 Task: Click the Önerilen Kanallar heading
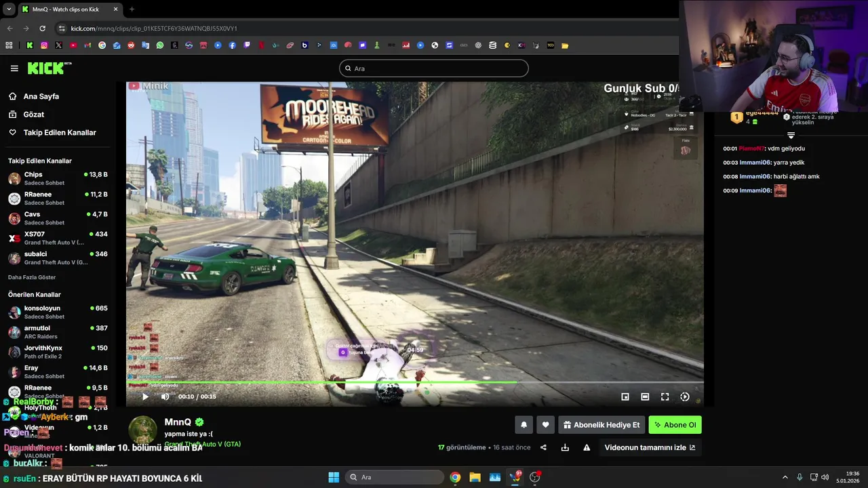tap(35, 295)
